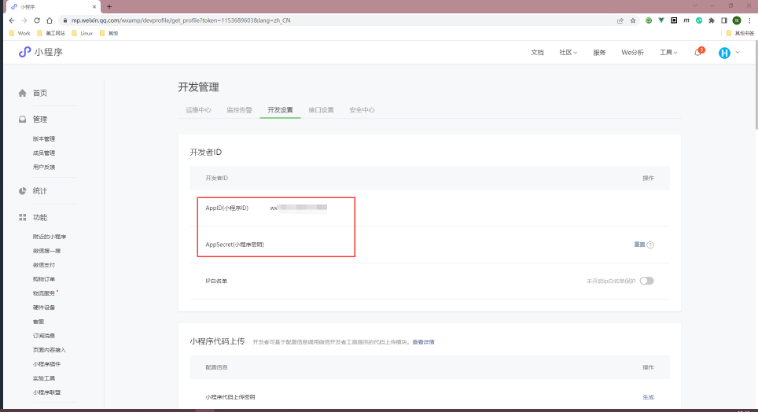Select the 开发设置 tab

pos(280,110)
